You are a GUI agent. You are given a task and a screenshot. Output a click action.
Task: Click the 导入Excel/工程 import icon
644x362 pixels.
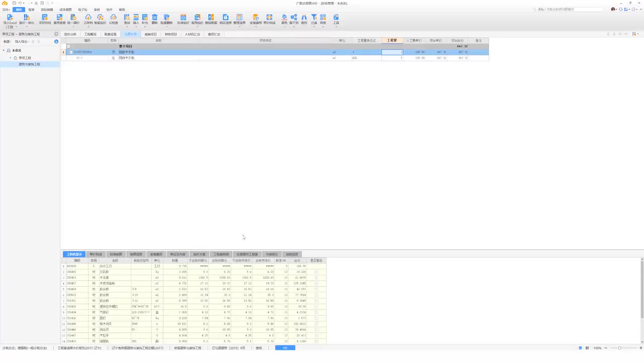tap(10, 20)
